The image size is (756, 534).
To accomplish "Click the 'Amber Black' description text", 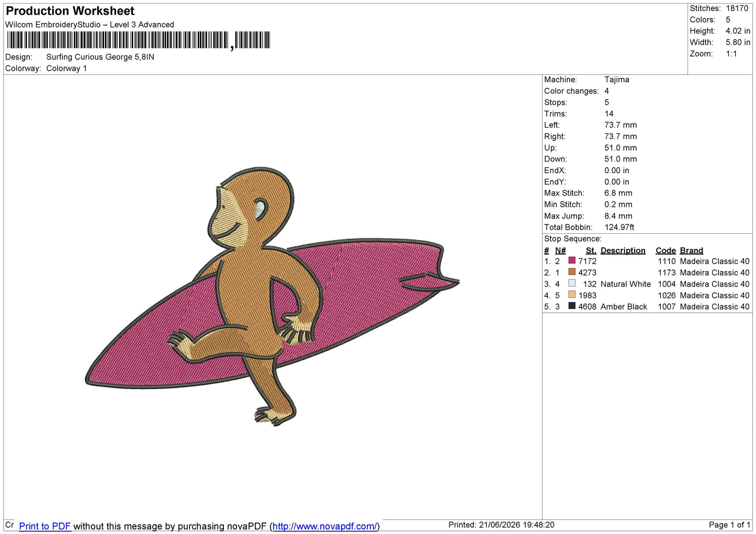I will click(624, 306).
